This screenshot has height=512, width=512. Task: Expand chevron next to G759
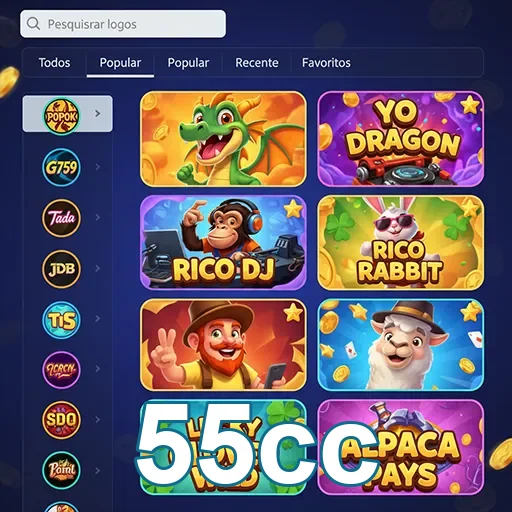coord(98,167)
